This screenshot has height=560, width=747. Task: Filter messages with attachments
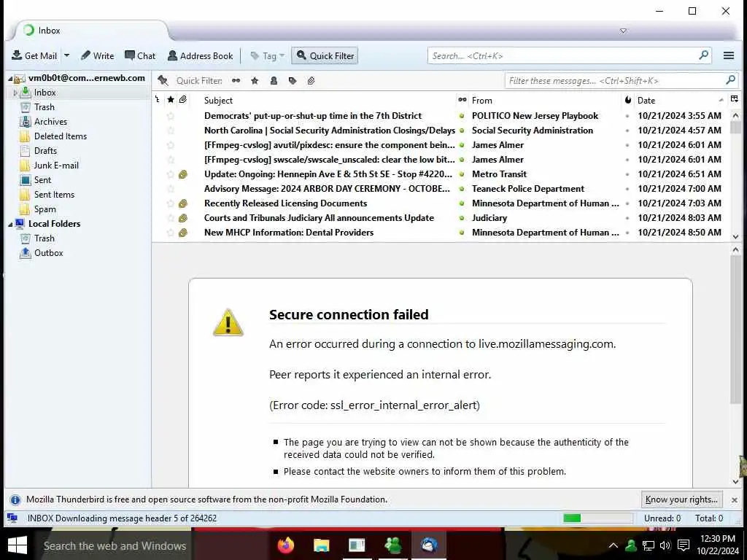pyautogui.click(x=311, y=80)
